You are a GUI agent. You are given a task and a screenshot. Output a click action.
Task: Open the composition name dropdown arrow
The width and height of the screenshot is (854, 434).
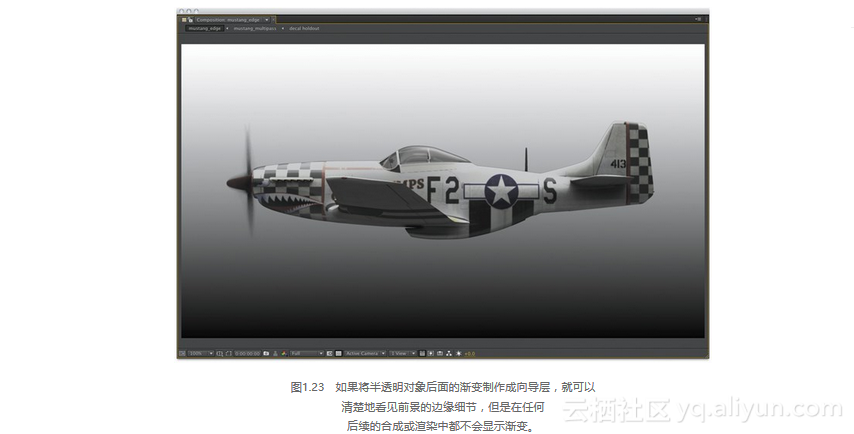pyautogui.click(x=266, y=20)
